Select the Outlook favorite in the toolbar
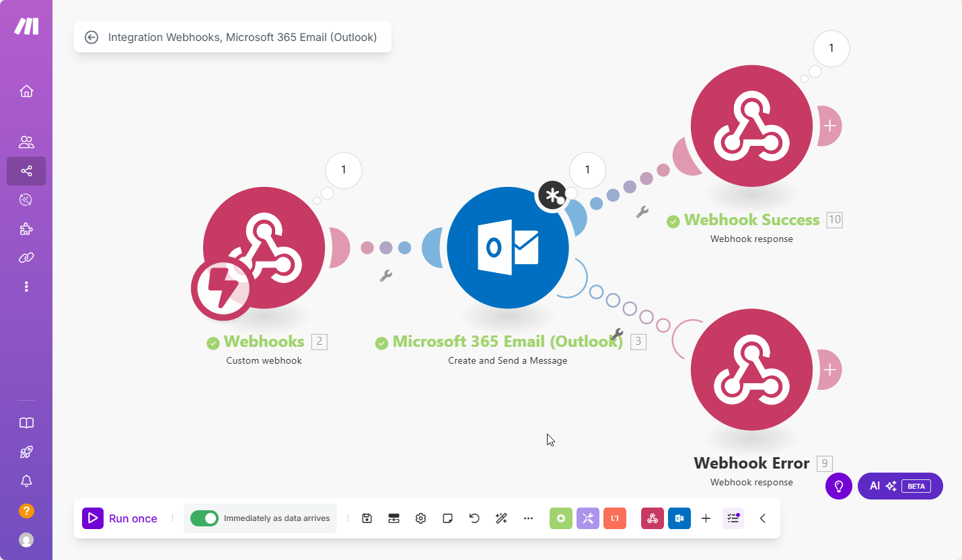 point(679,518)
